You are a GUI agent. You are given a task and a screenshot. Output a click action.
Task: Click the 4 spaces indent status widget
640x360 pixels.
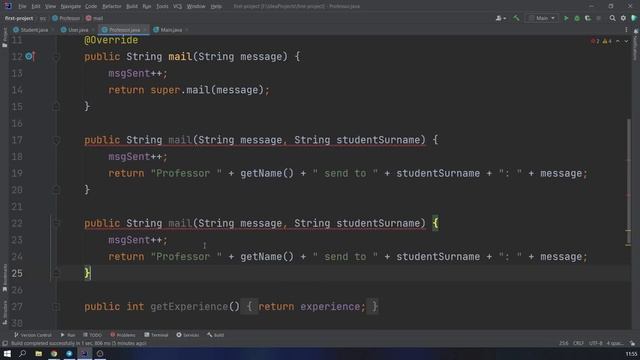[x=615, y=343]
